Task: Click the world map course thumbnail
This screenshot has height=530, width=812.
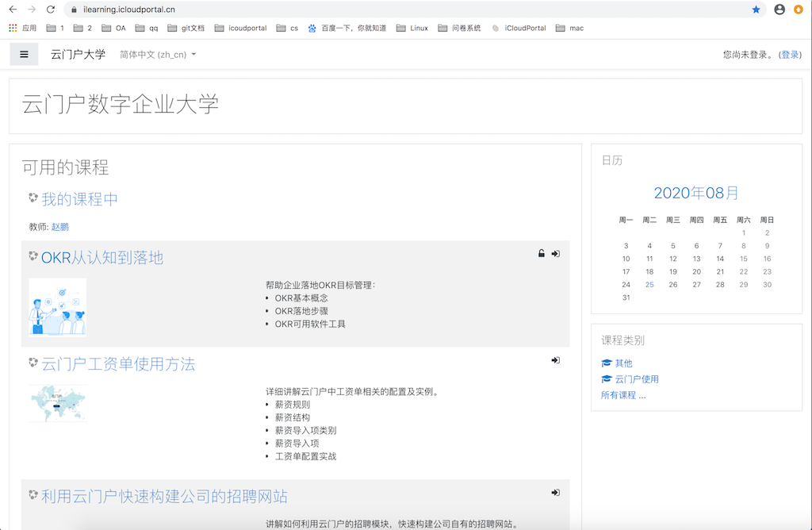Action: pyautogui.click(x=58, y=404)
